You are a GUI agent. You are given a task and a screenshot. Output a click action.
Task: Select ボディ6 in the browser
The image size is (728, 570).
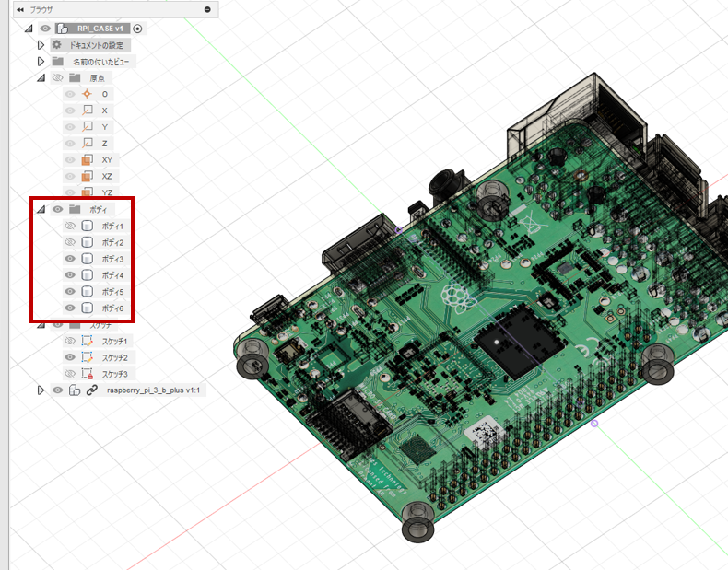click(112, 308)
